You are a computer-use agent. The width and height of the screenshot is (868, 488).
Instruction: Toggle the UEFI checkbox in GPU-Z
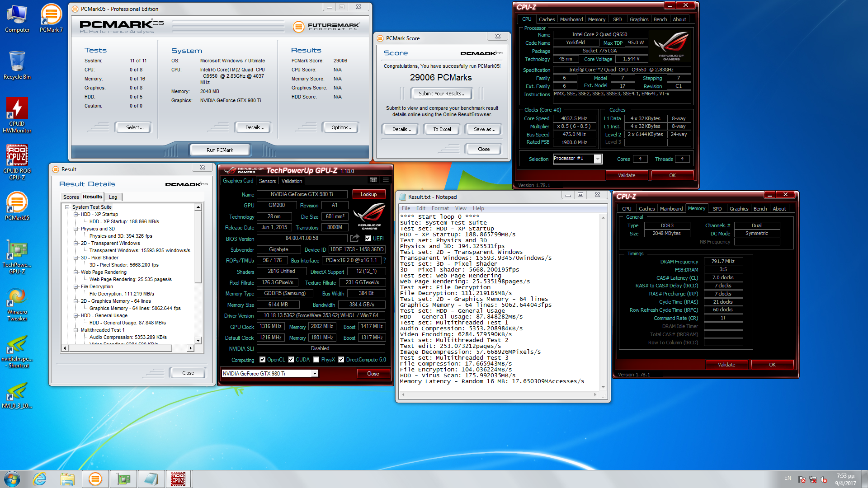click(x=368, y=239)
